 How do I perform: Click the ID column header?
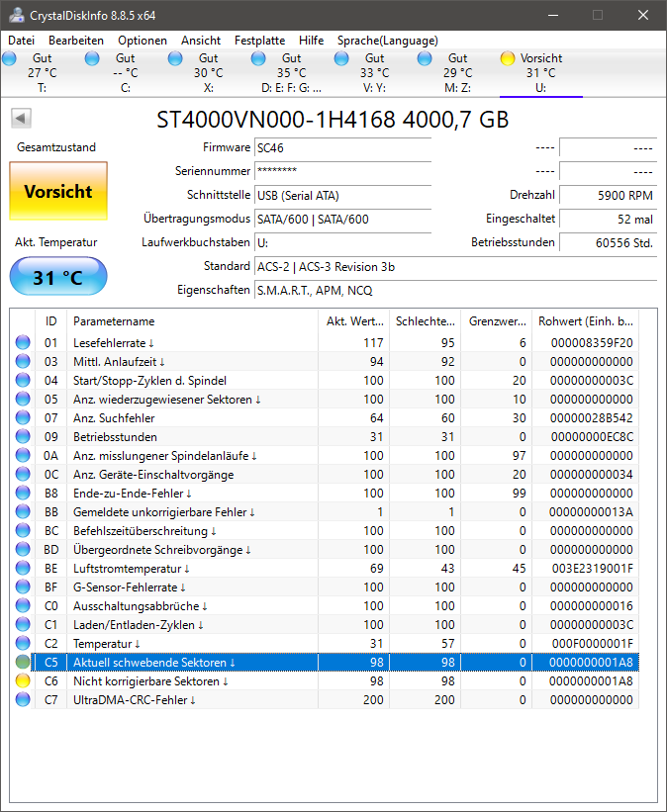(50, 321)
